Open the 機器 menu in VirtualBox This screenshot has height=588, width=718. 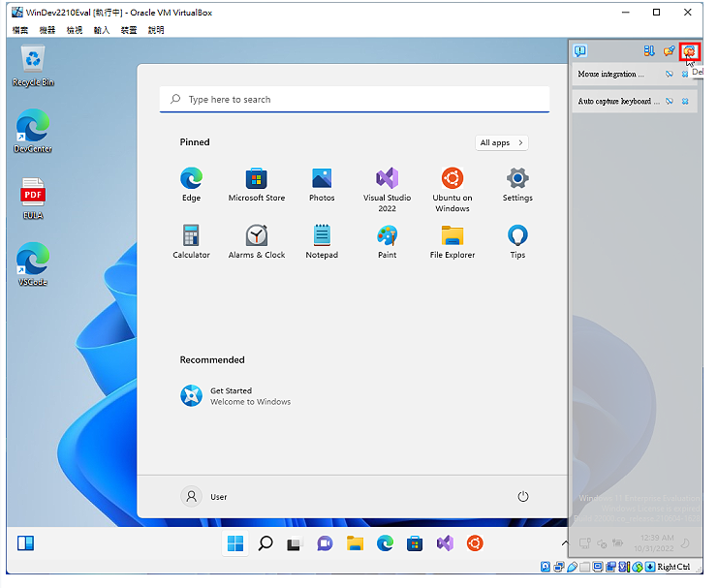[47, 30]
